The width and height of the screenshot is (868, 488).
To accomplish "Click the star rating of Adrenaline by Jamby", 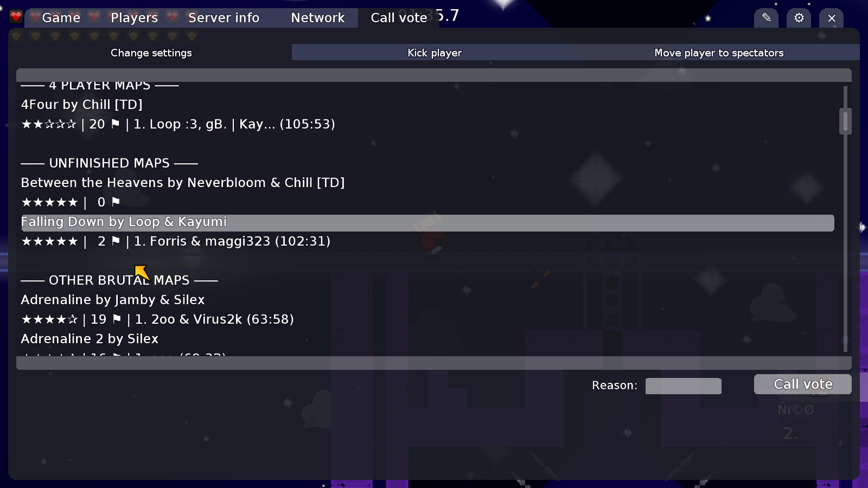I will point(49,319).
